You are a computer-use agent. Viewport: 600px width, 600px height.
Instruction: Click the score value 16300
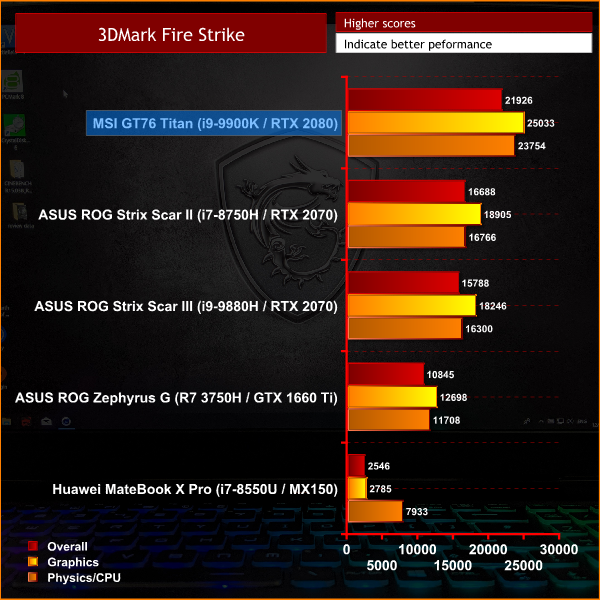(479, 329)
